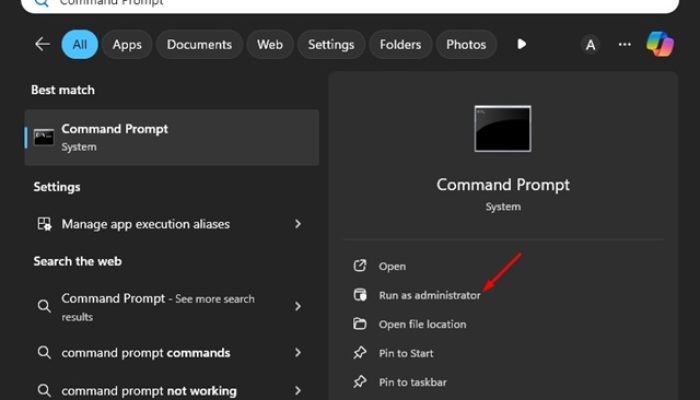The image size is (700, 400).
Task: Pin Command Prompt to taskbar
Action: pyautogui.click(x=412, y=382)
